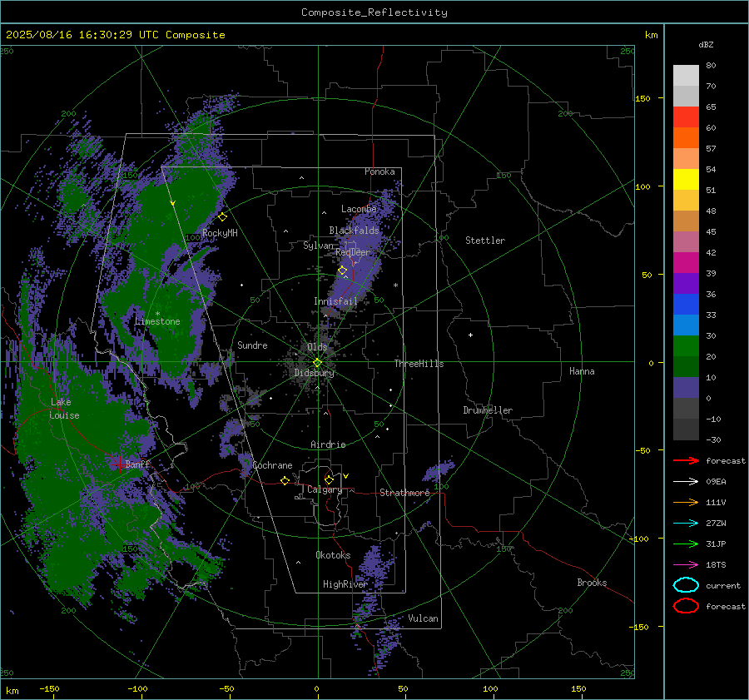Click the Stettler town label

pos(485,241)
